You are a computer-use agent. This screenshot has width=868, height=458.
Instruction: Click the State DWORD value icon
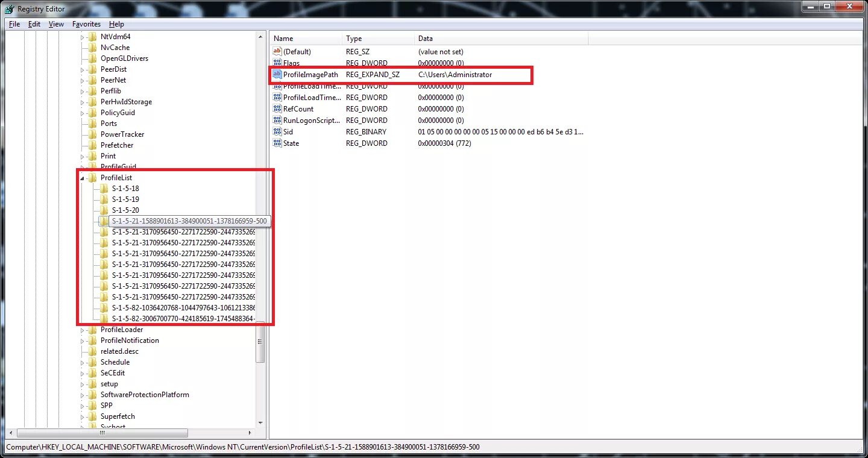pos(277,143)
